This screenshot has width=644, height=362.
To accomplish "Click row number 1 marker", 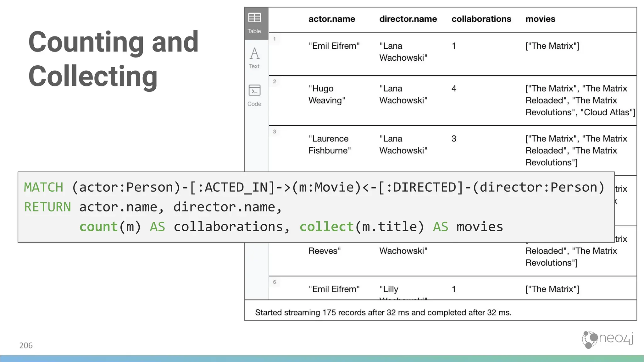I will tap(274, 39).
